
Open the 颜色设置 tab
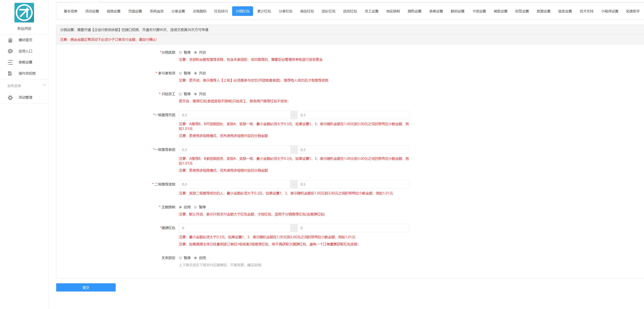(x=415, y=11)
